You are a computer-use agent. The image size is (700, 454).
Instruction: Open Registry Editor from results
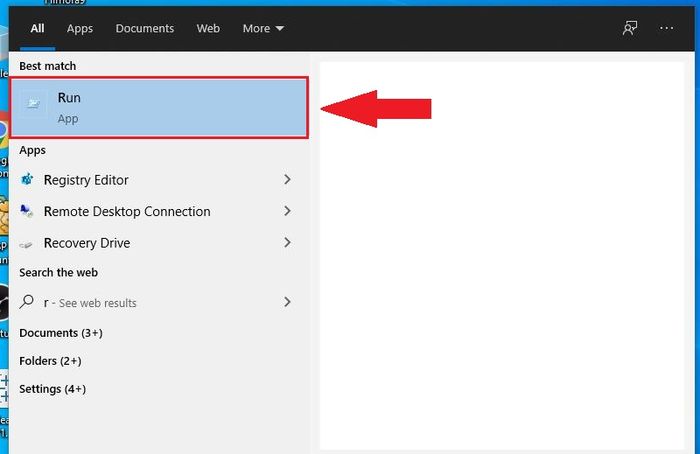pyautogui.click(x=159, y=179)
